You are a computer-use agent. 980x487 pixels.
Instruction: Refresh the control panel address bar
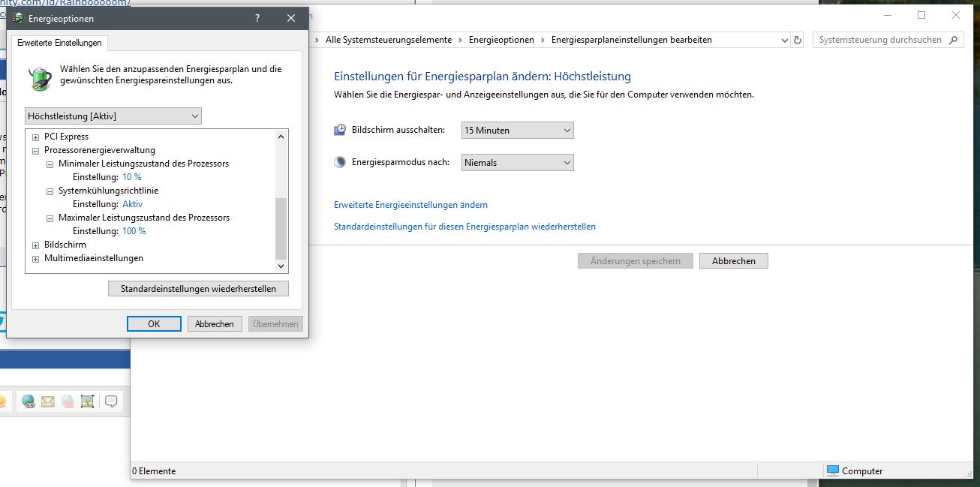[798, 41]
